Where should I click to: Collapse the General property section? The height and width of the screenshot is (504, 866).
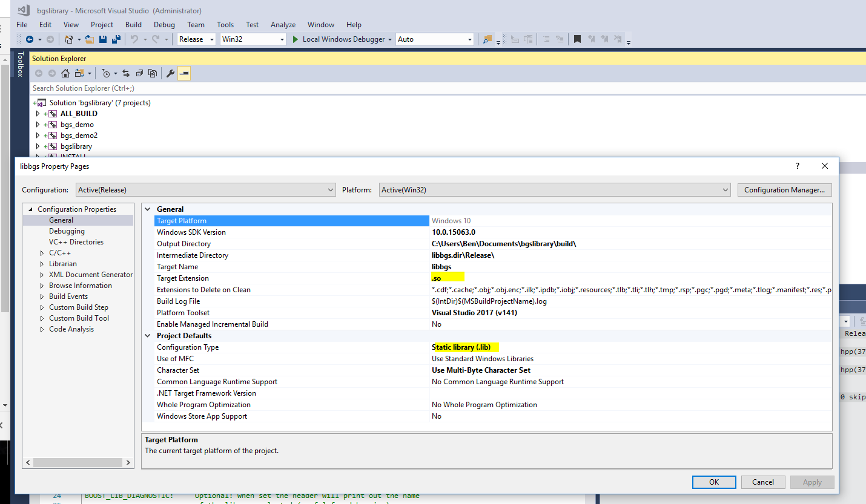coord(148,209)
